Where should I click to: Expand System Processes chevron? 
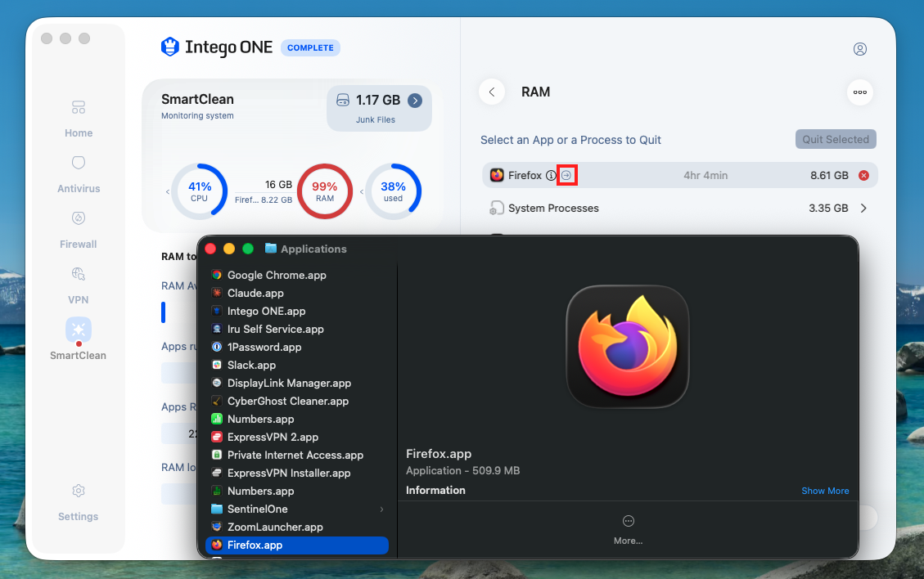864,208
